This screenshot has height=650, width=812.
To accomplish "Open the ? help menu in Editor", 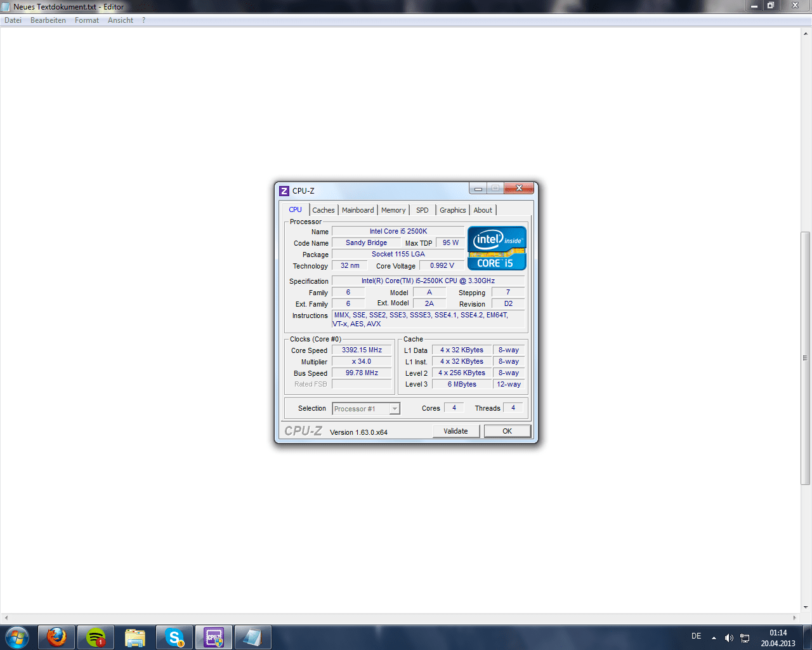I will tap(144, 20).
